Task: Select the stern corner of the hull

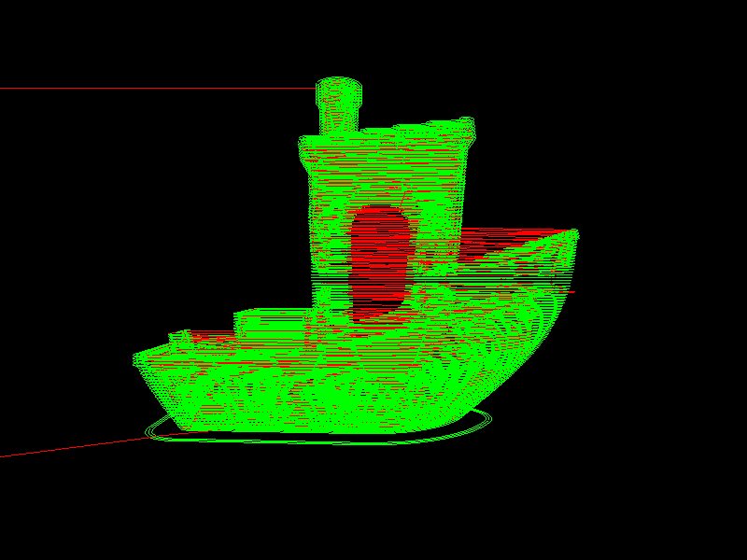Action: [x=139, y=357]
